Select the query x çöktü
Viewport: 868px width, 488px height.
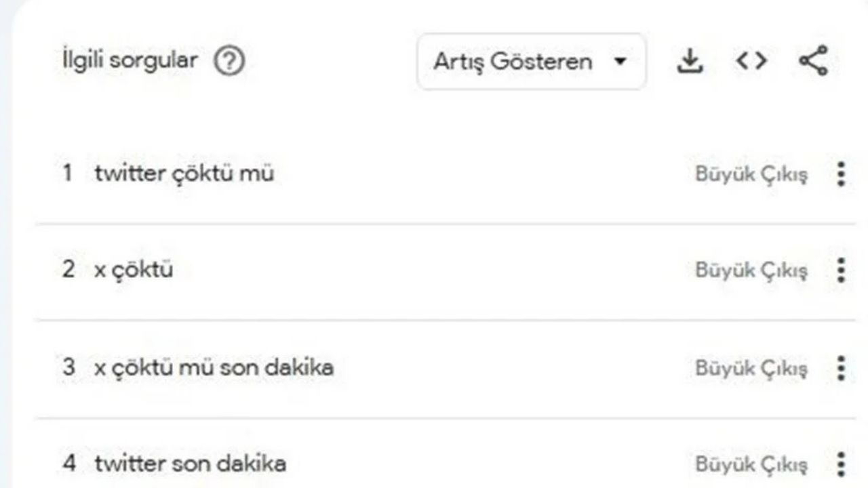click(x=134, y=270)
